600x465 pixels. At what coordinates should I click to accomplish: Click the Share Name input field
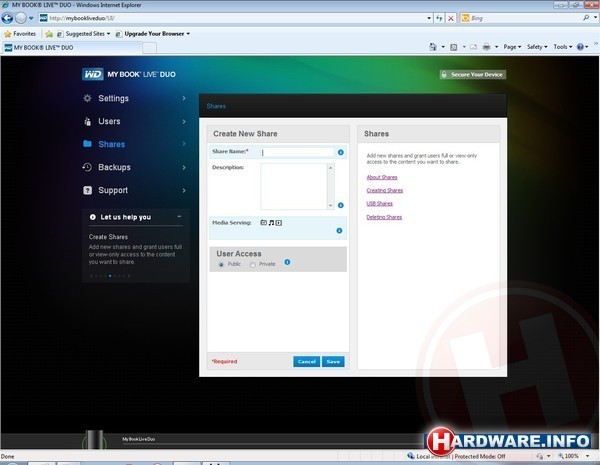coord(297,152)
